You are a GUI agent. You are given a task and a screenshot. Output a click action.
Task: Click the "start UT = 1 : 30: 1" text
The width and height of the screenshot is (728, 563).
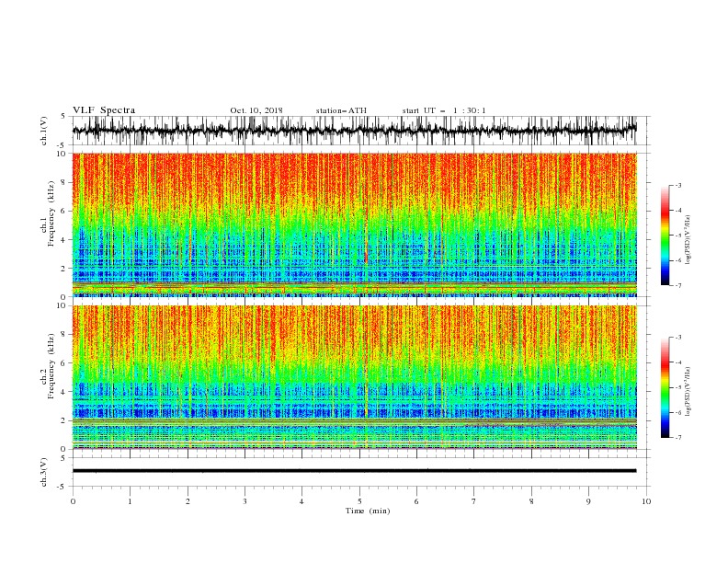pos(444,110)
